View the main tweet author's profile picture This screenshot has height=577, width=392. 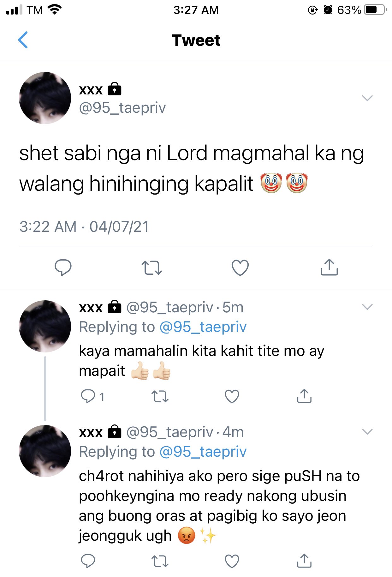pyautogui.click(x=45, y=98)
